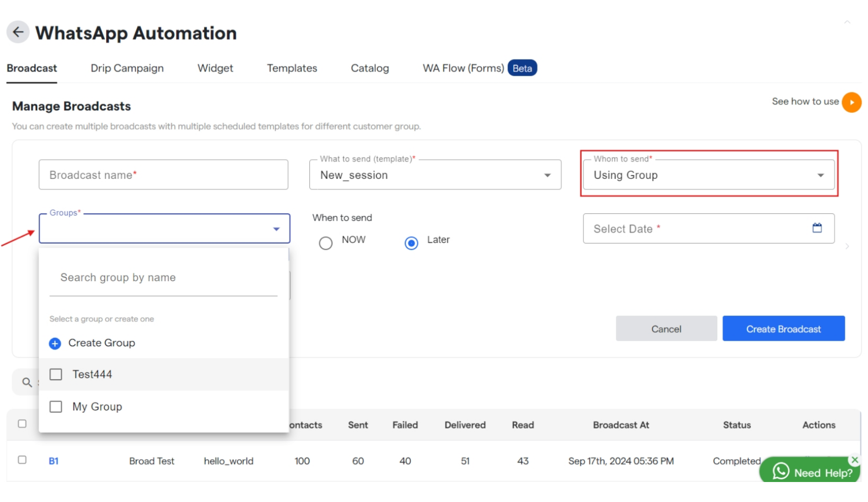The width and height of the screenshot is (868, 502).
Task: Collapse the panel with top-right chevron
Action: (x=847, y=22)
